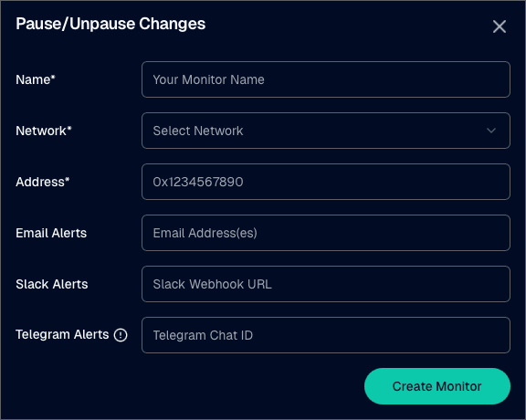526x420 pixels.
Task: Click the Telegram Alerts label text
Action: pyautogui.click(x=62, y=334)
